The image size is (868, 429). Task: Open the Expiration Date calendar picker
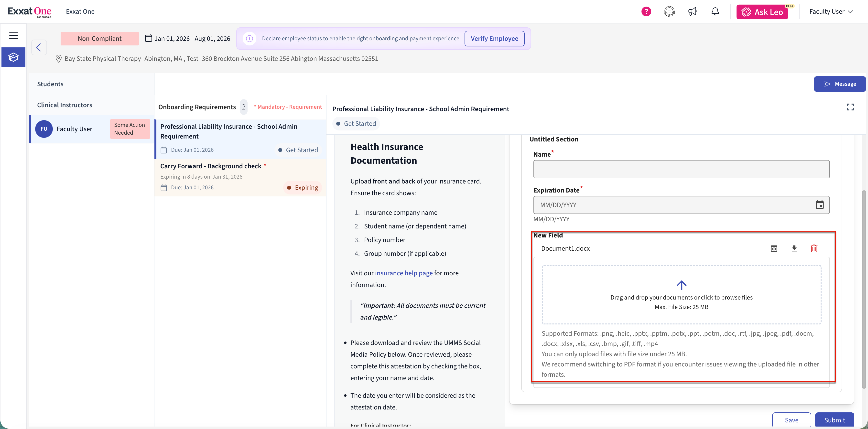[x=819, y=205]
